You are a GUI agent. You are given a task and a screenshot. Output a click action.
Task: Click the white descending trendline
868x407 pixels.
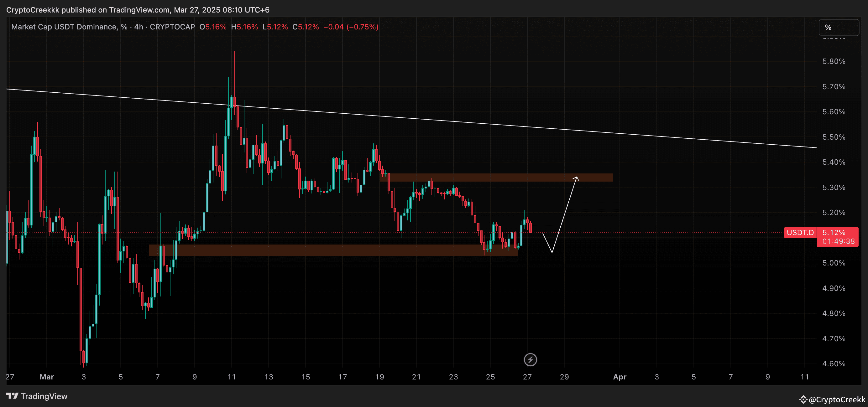(411, 118)
